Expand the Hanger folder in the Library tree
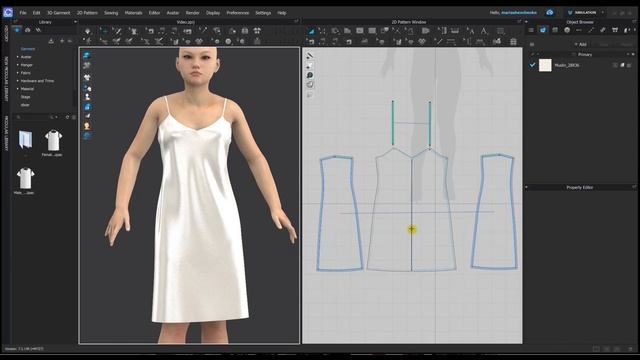This screenshot has height=360, width=640. tap(18, 65)
